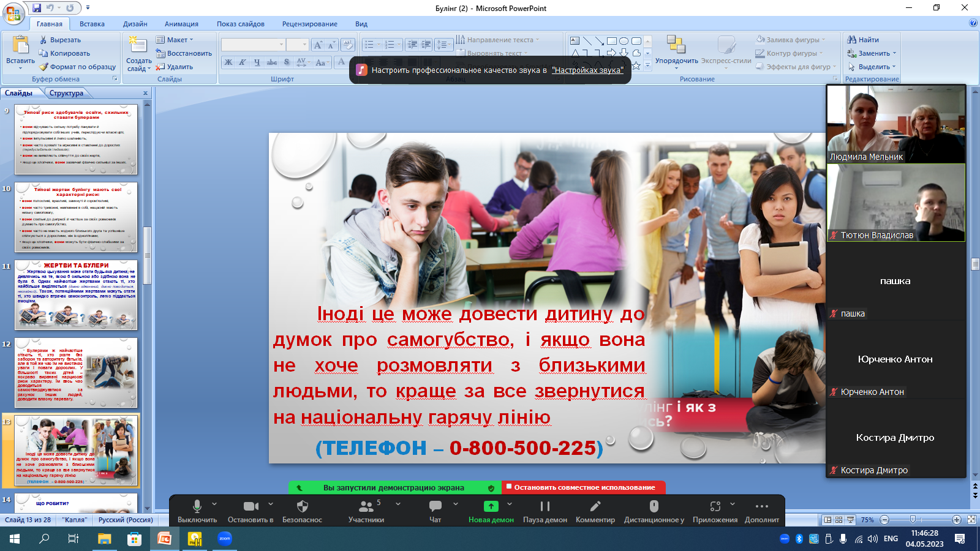Open Windows Start menu
Screen dimensions: 980x551
15,539
